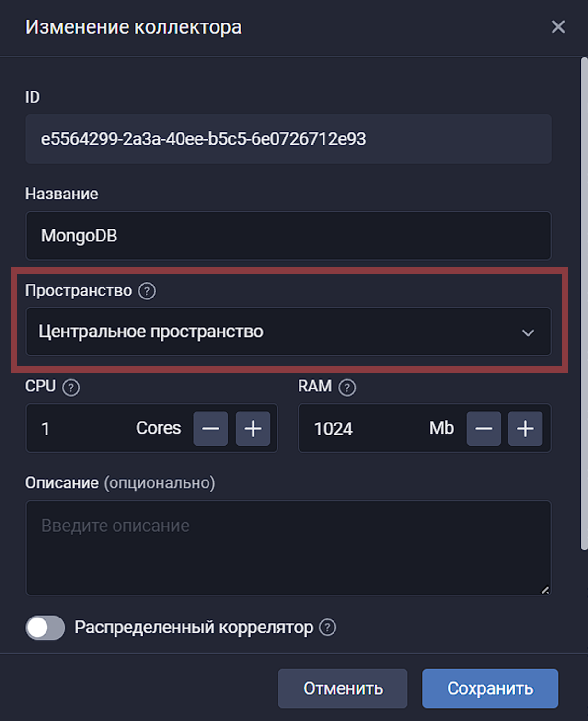Click the minus icon to decrease RAM

pos(483,428)
